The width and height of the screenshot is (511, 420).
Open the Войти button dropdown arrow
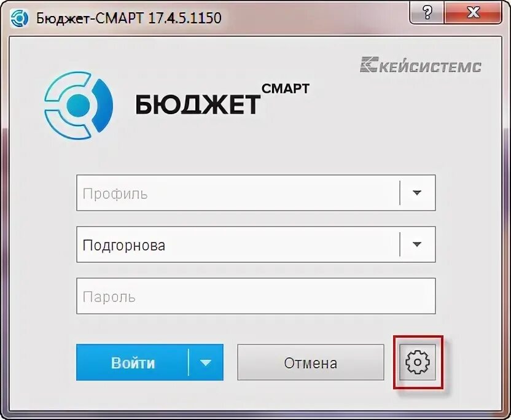[206, 362]
